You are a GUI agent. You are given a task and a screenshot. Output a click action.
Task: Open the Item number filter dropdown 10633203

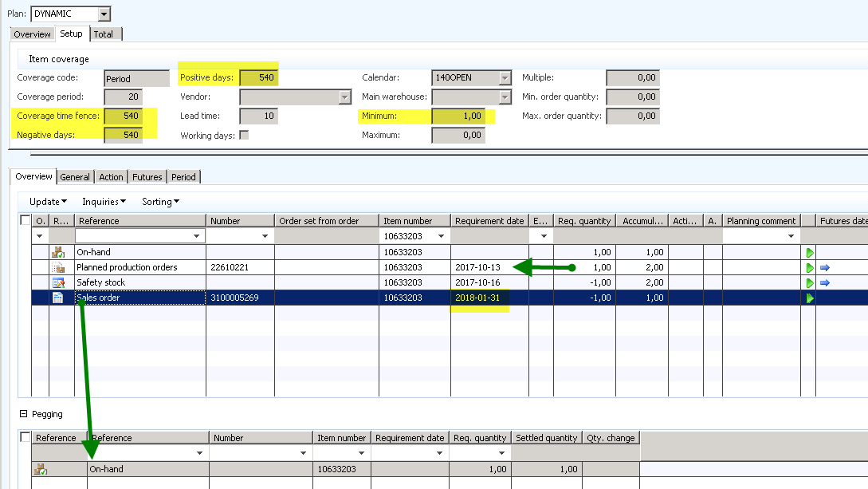pos(442,236)
